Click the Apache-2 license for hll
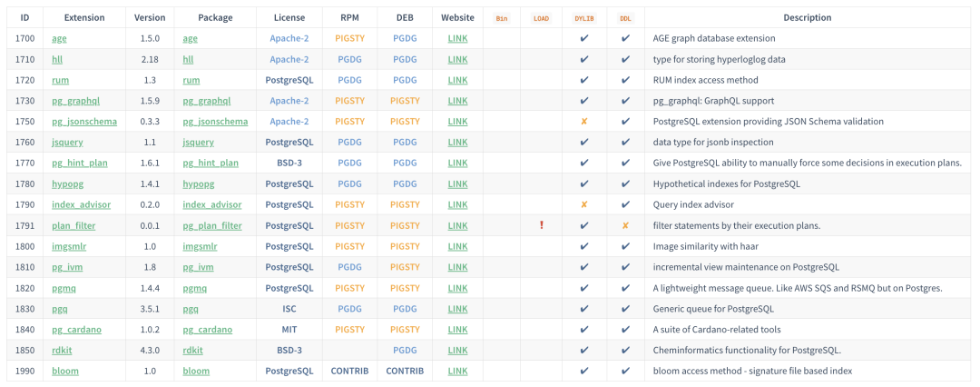 [x=289, y=59]
